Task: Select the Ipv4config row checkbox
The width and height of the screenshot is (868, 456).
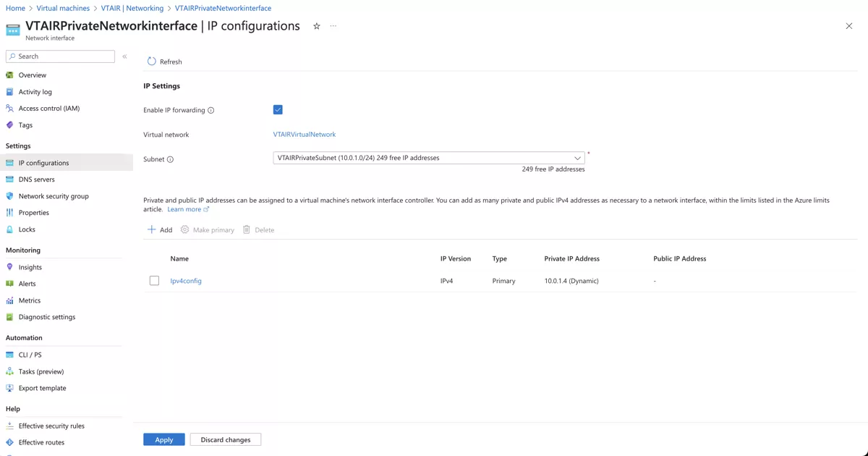Action: click(153, 281)
